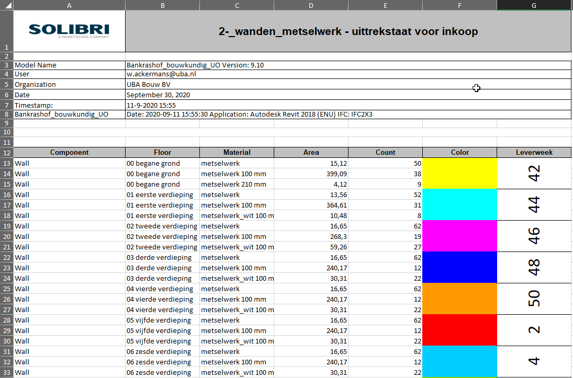Click the 'Area' table header
Screen dimensions: 573x378
(311, 152)
